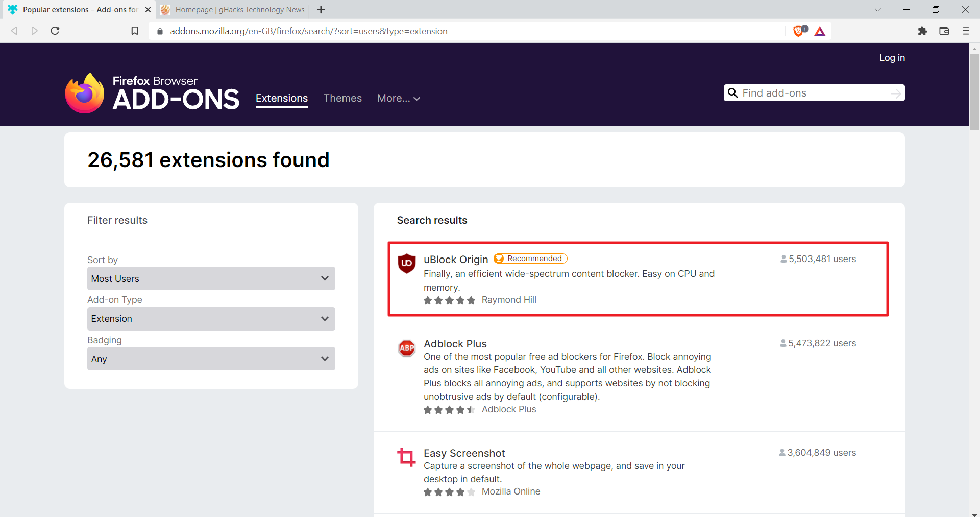
Task: Click the browser forward arrow
Action: (34, 31)
